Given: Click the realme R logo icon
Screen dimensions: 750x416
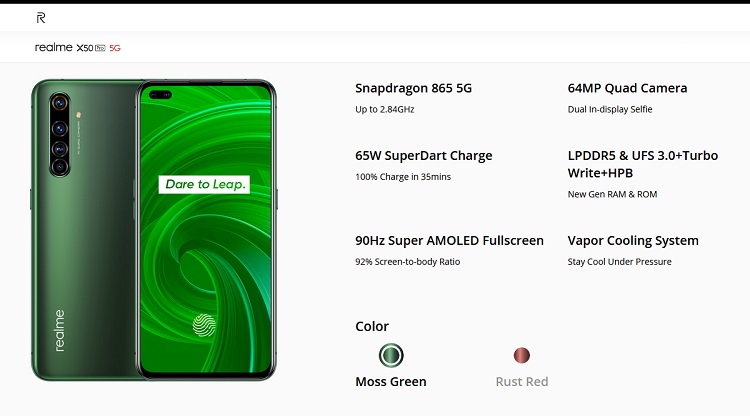Looking at the screenshot, I should (41, 18).
